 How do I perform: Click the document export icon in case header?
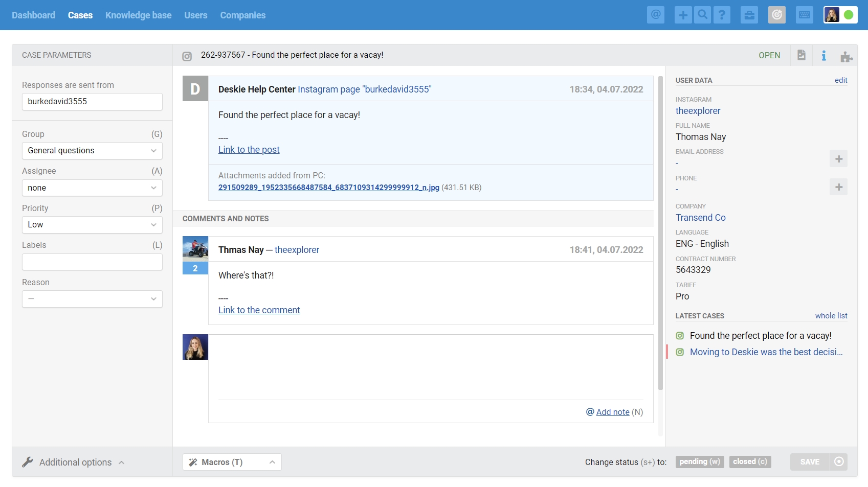802,55
